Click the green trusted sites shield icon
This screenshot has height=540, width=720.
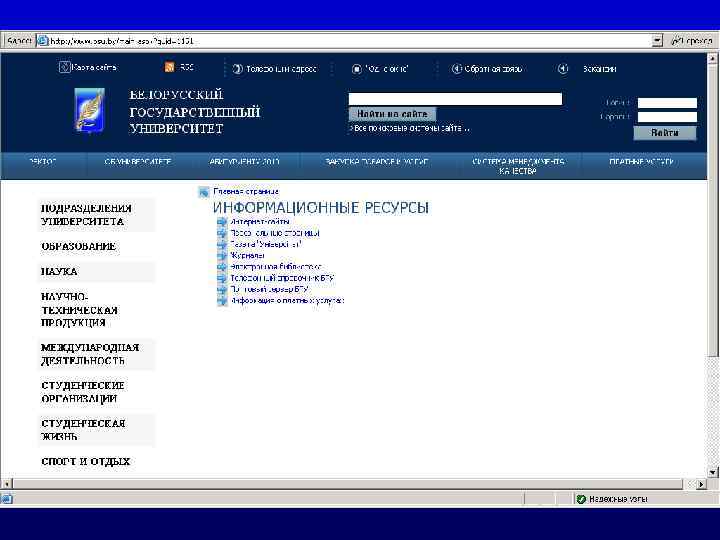tap(581, 499)
